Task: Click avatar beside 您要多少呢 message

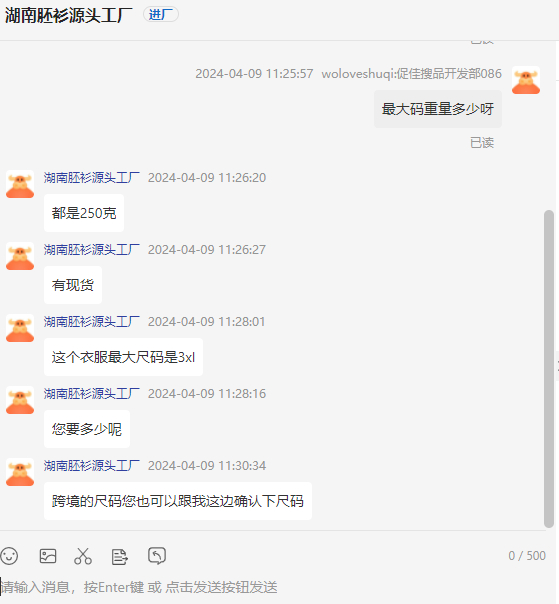Action: [x=20, y=400]
